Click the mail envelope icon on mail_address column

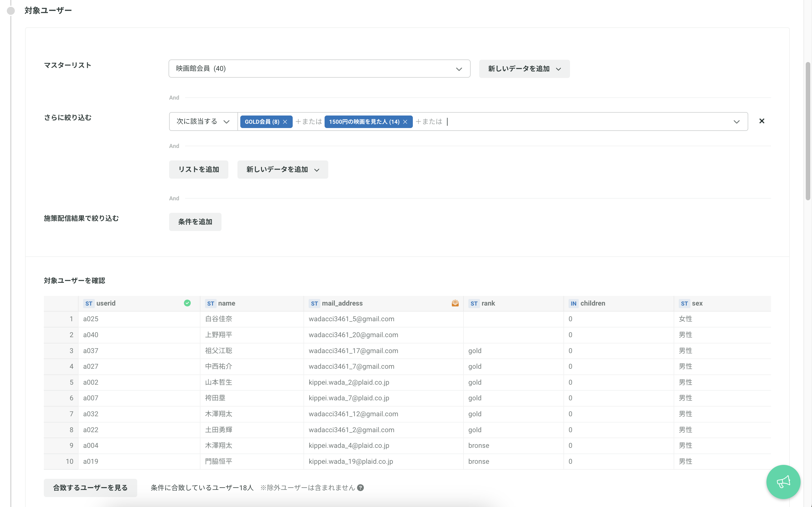455,303
